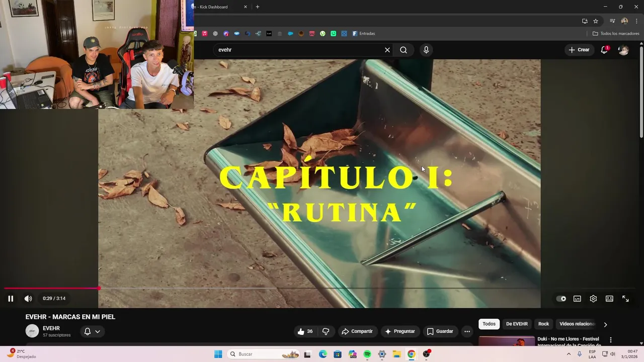The height and width of the screenshot is (362, 644).
Task: Turn on subtitles with the captions icon
Action: pos(577,299)
